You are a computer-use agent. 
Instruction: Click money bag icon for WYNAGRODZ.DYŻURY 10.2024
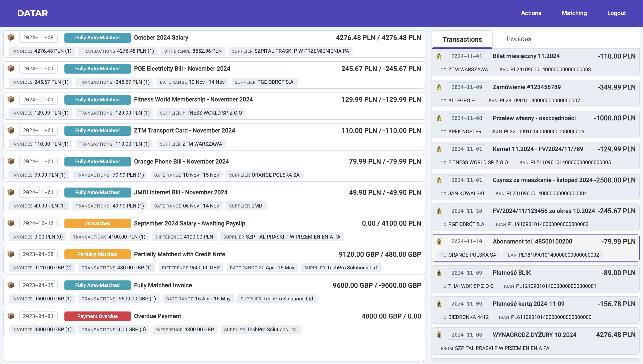tap(439, 335)
